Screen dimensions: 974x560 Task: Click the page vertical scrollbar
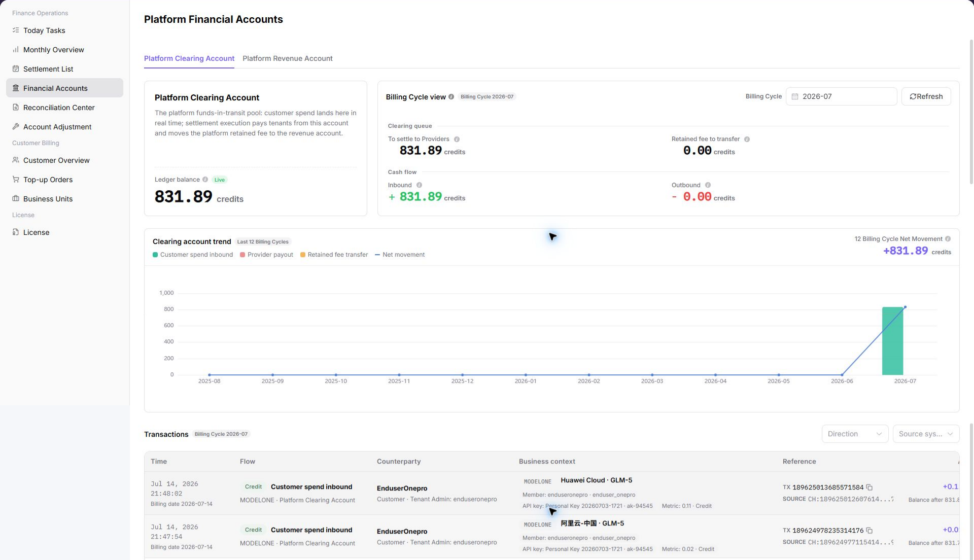pyautogui.click(x=971, y=112)
